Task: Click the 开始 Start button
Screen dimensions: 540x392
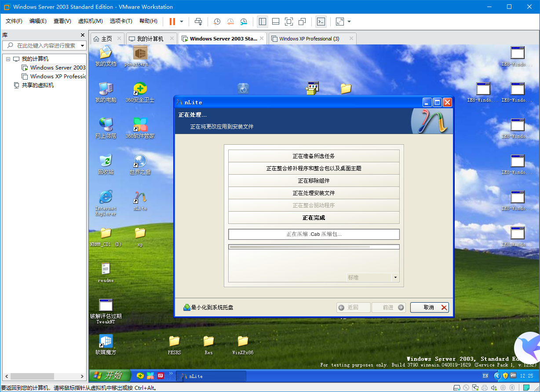Action: pos(110,375)
